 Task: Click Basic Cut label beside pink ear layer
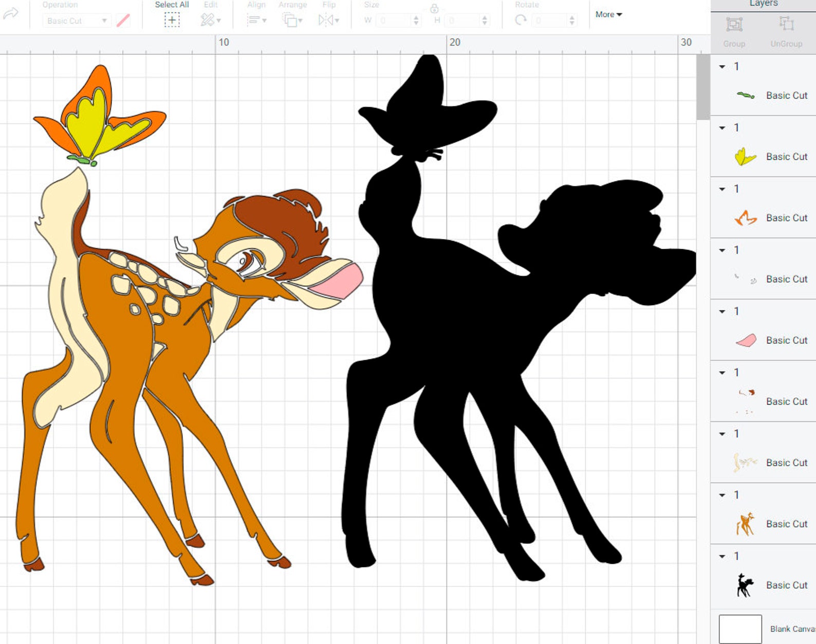pos(786,340)
